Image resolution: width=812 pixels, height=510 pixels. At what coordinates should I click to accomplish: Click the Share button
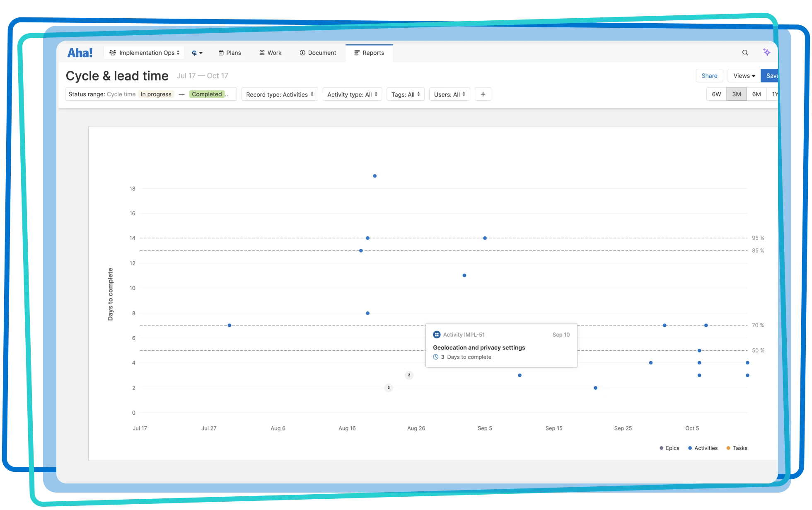(709, 75)
